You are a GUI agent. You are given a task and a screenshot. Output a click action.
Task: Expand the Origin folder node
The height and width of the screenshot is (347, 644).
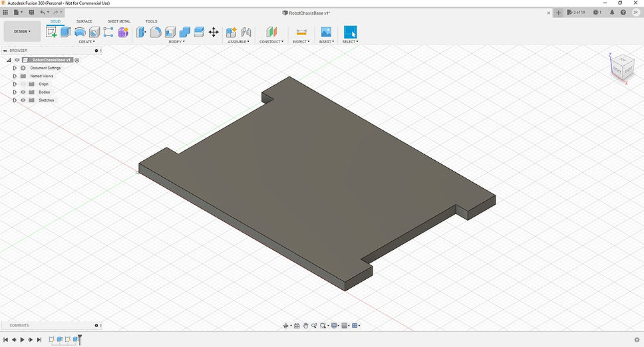pyautogui.click(x=15, y=84)
